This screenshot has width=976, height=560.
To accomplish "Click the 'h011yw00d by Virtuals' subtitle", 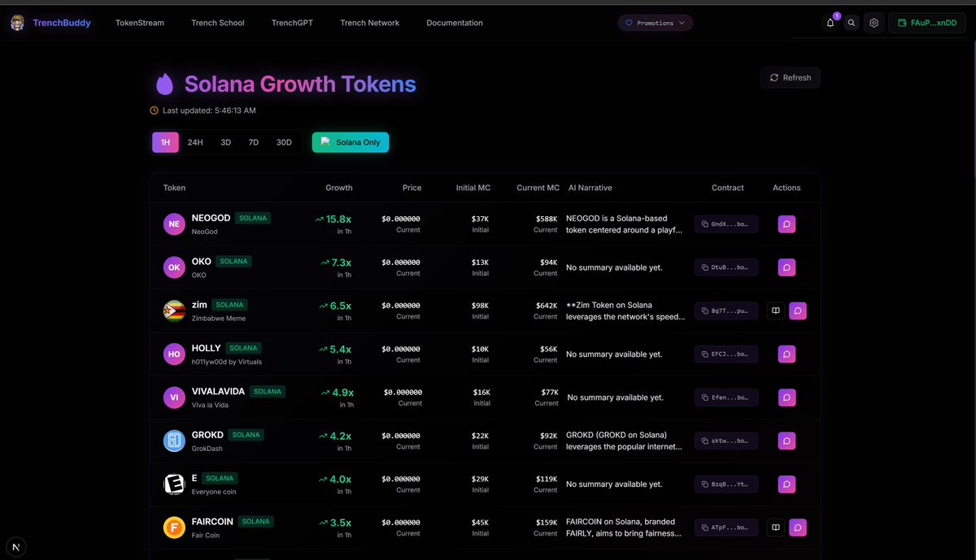I will pyautogui.click(x=227, y=362).
